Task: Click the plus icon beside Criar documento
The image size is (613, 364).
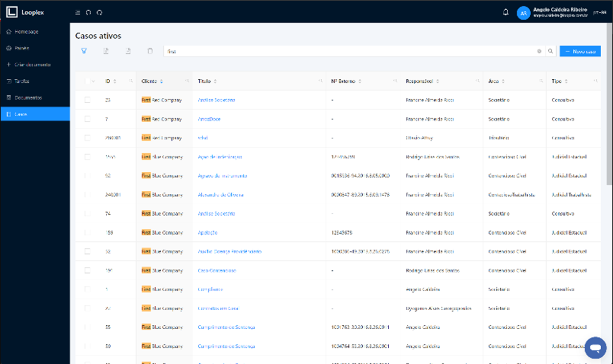Action: (9, 65)
